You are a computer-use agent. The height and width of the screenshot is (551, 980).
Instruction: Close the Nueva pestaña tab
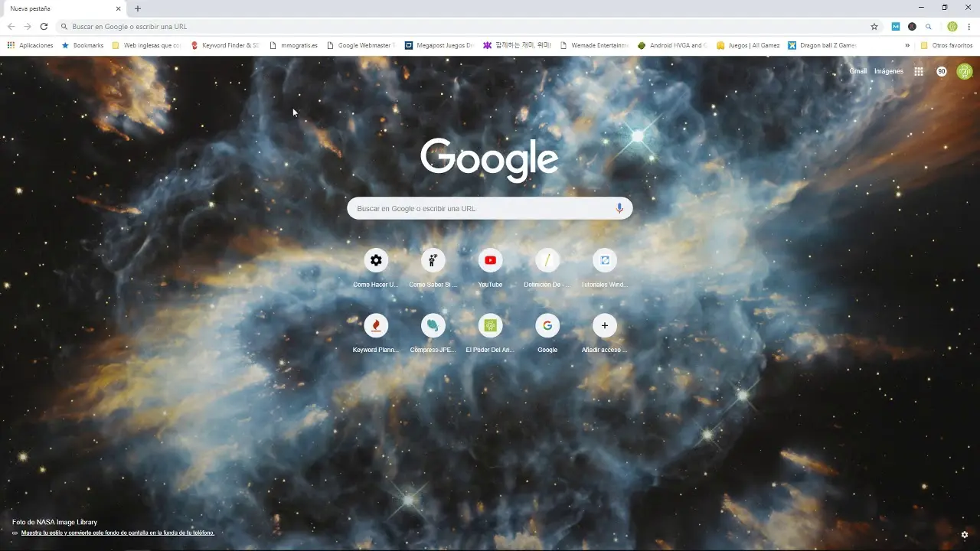click(x=119, y=8)
